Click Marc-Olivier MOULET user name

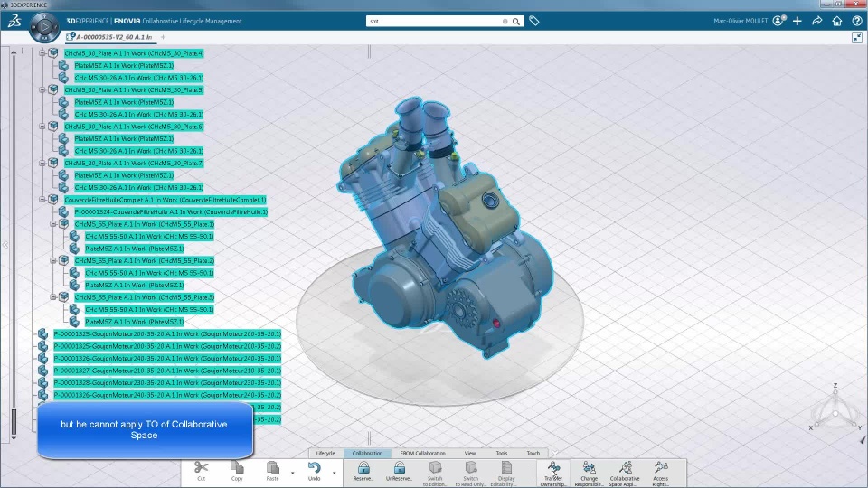(741, 21)
